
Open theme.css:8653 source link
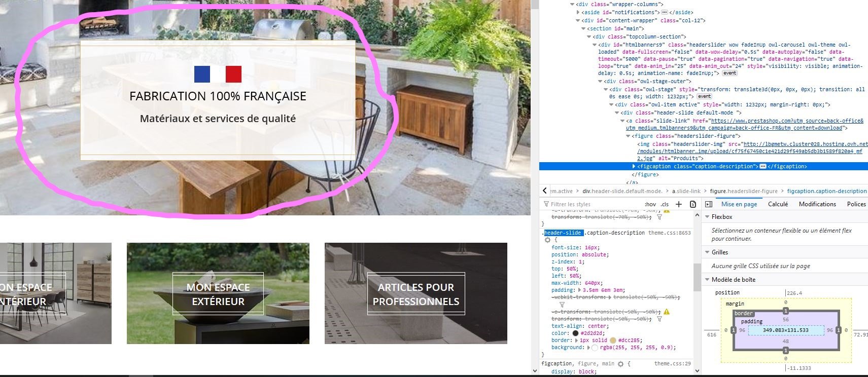pyautogui.click(x=669, y=233)
